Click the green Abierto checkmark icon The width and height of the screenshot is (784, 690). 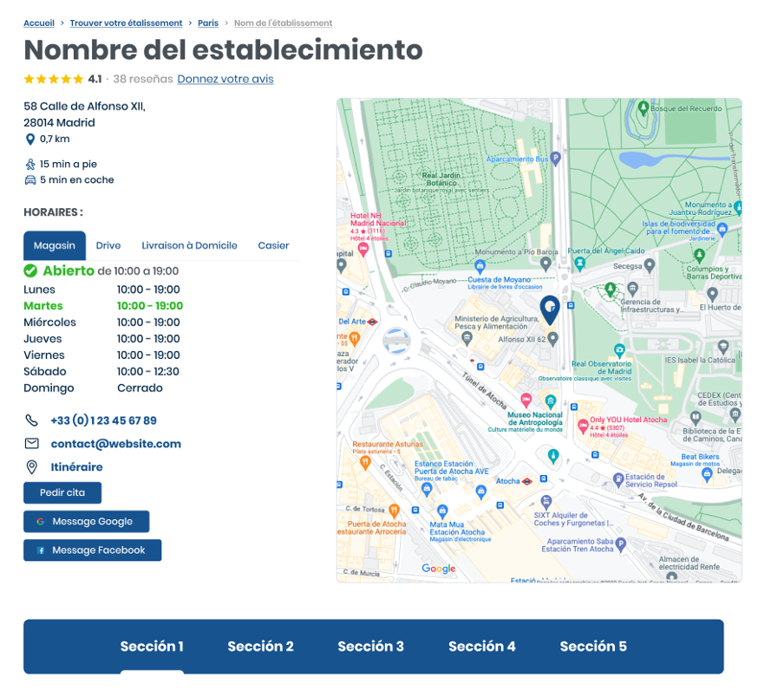[30, 270]
